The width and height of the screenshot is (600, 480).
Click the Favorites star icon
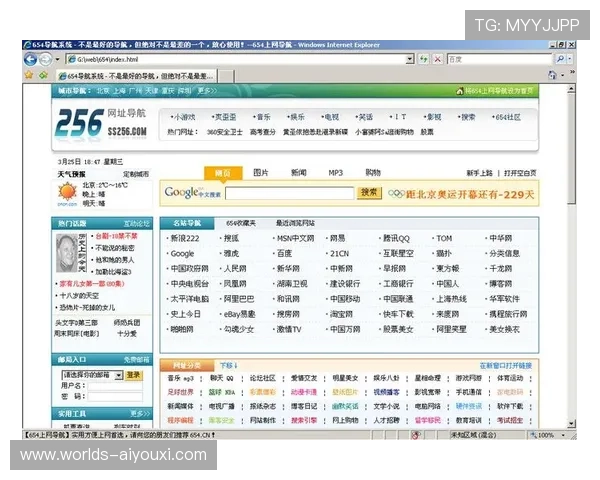point(29,75)
